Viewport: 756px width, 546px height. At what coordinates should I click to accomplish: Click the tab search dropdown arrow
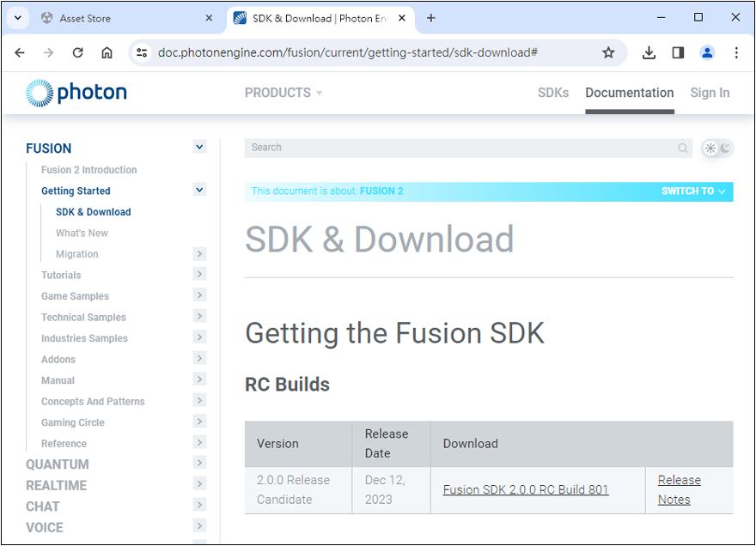(x=18, y=18)
